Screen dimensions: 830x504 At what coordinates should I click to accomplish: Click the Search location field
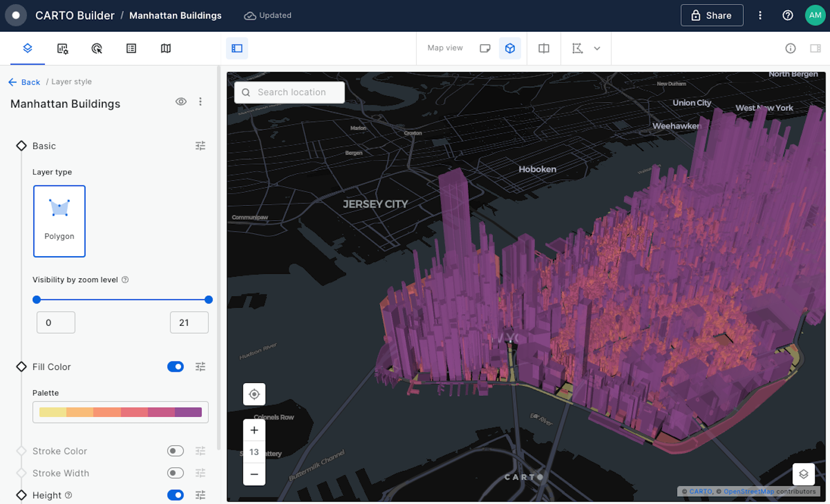[x=289, y=92]
